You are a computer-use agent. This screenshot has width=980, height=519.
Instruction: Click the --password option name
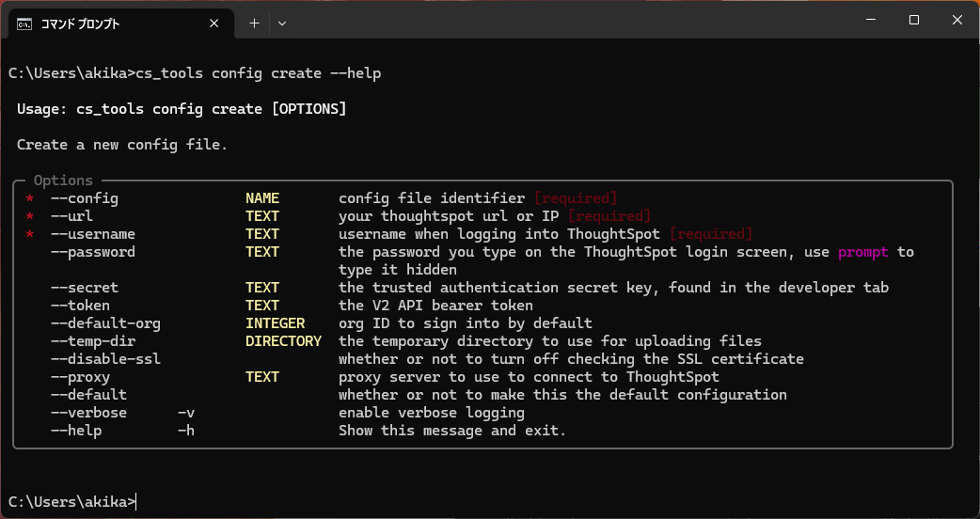click(92, 252)
